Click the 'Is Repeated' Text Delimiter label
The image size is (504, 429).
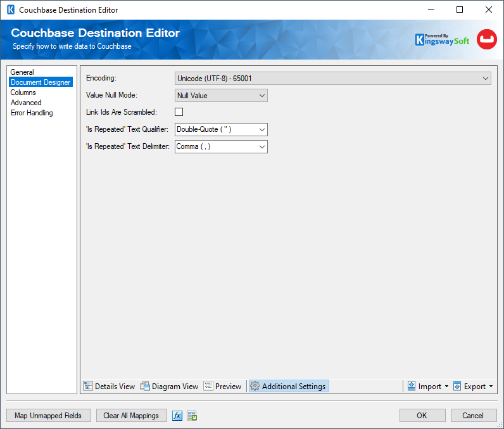(128, 146)
